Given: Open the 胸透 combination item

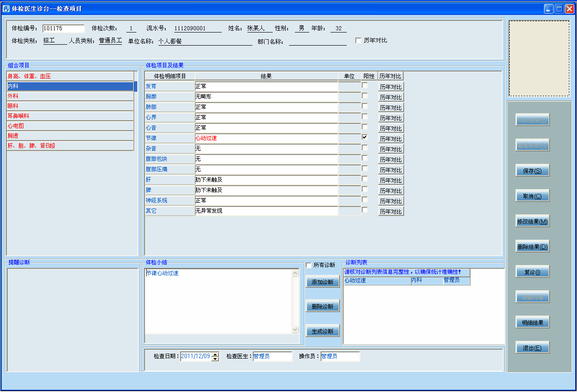Looking at the screenshot, I should tap(70, 136).
